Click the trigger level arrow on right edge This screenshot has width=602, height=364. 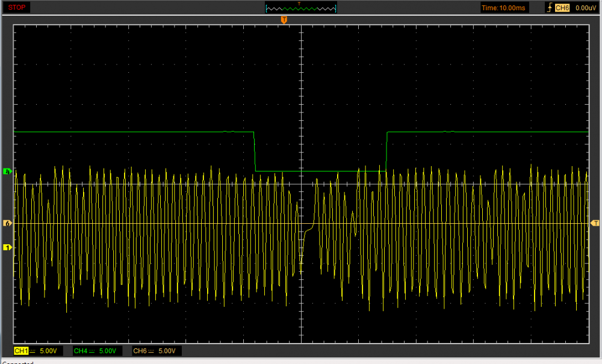[595, 223]
